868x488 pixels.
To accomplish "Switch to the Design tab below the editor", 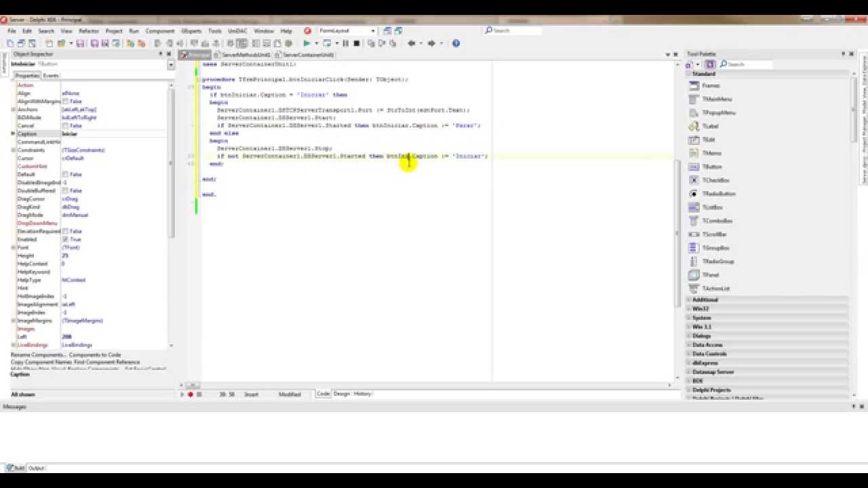I will [x=341, y=394].
